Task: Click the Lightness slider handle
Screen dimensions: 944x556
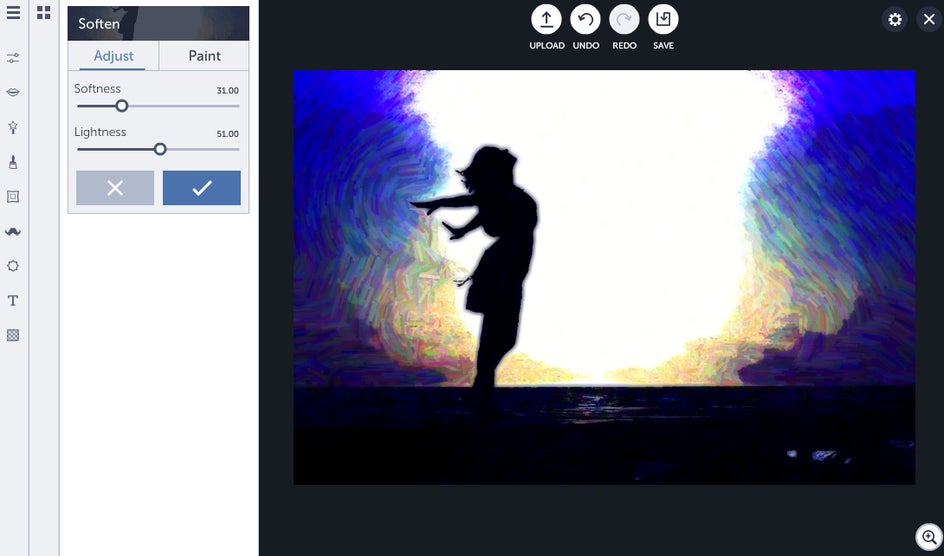Action: click(160, 149)
